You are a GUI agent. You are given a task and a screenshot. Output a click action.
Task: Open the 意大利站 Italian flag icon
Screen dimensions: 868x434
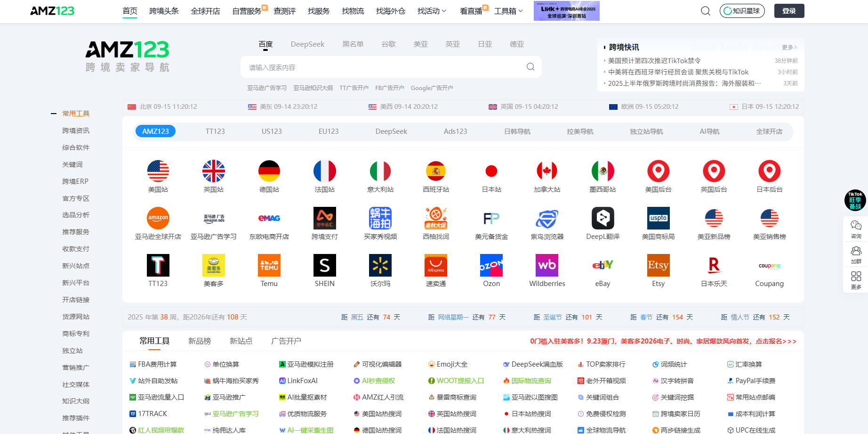tap(380, 171)
